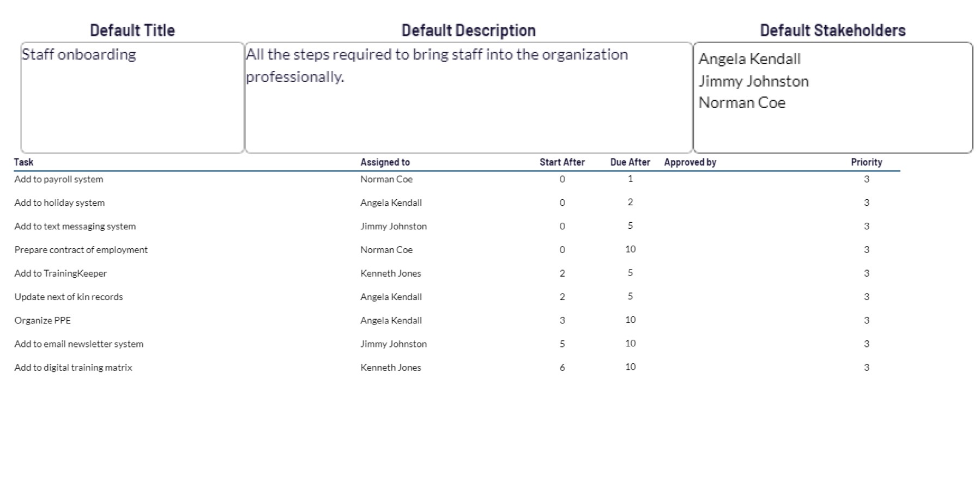This screenshot has height=489, width=980.
Task: Click Start After value 2 for TrainingKeeper row
Action: (x=562, y=273)
